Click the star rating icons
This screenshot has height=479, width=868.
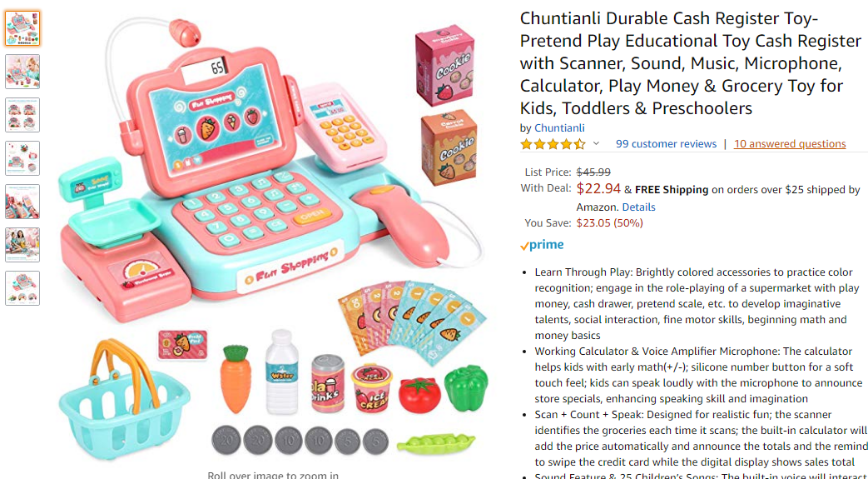(x=553, y=144)
